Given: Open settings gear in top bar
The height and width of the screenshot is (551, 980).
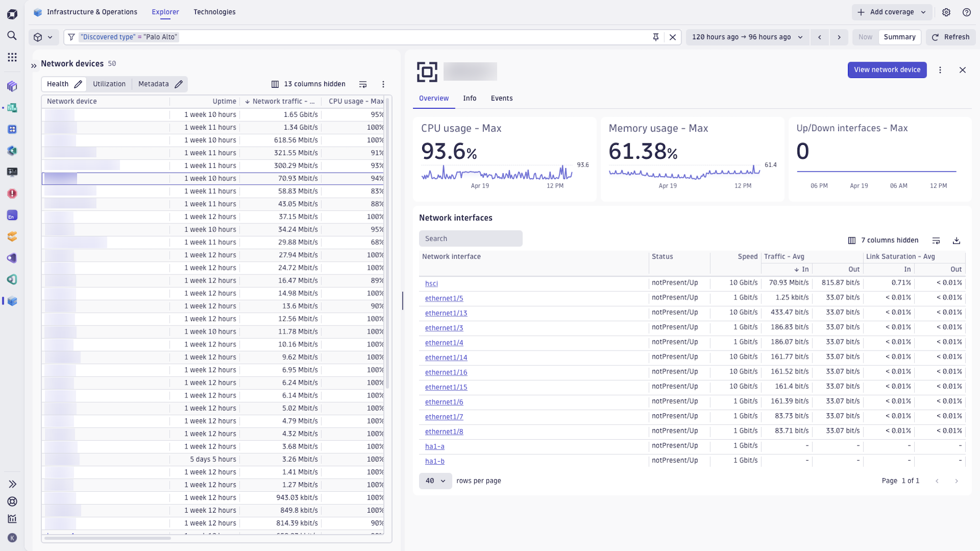Looking at the screenshot, I should pos(946,12).
